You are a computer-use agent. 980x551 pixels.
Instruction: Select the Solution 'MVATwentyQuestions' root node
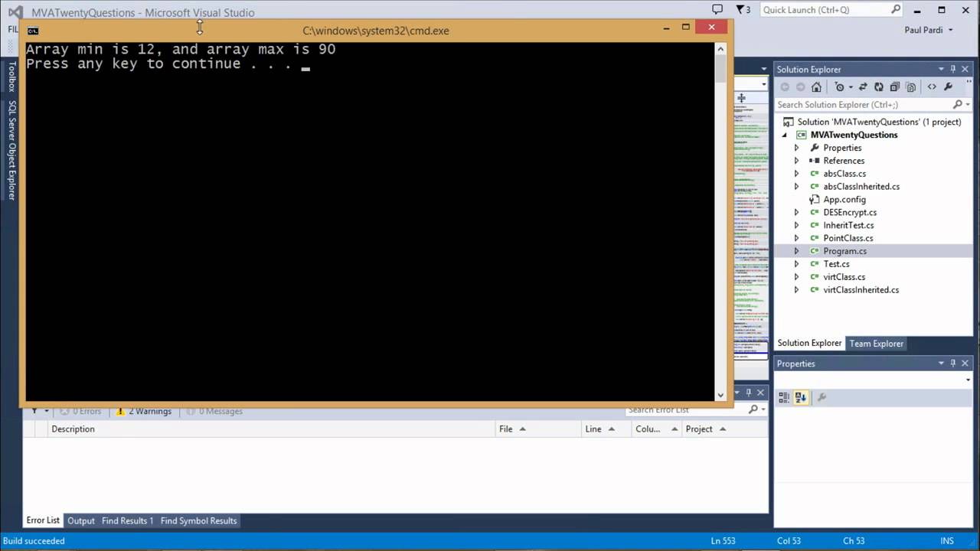(x=879, y=122)
